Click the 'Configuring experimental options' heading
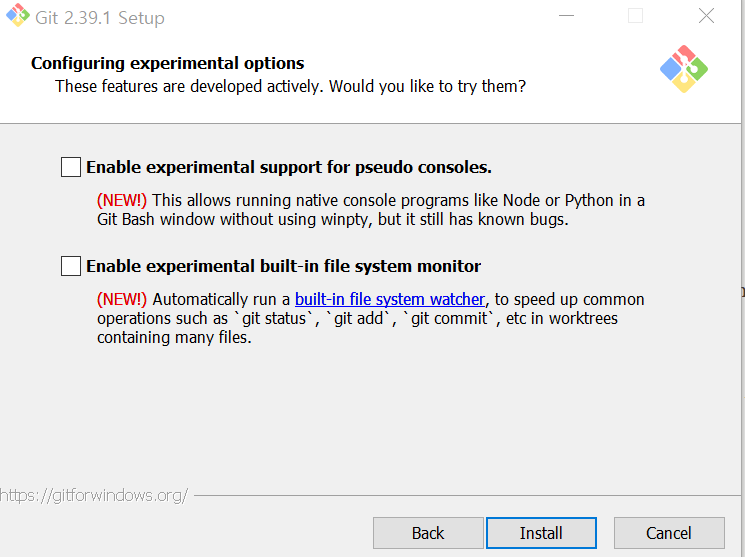745x557 pixels. (168, 63)
